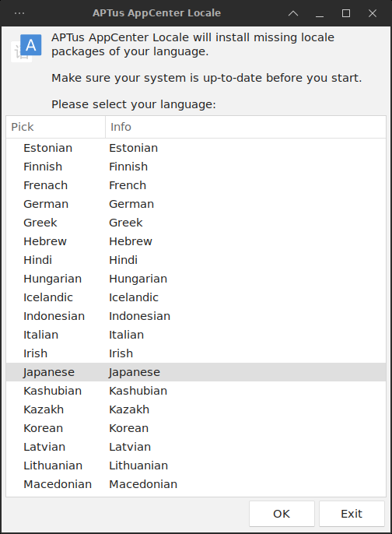Maximize the APTus AppCenter Locale window
This screenshot has width=392, height=534.
pyautogui.click(x=346, y=13)
